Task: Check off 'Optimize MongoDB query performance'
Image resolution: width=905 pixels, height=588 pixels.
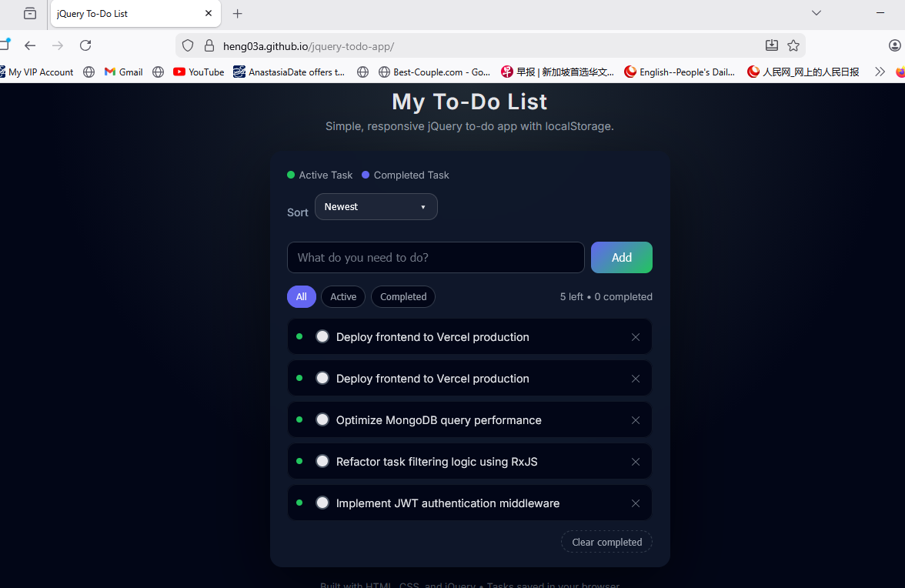Action: (322, 419)
